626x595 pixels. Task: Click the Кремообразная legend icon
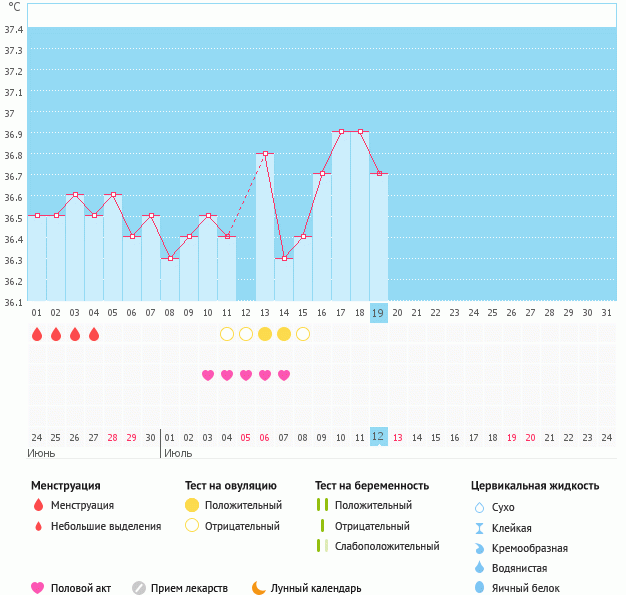[480, 548]
